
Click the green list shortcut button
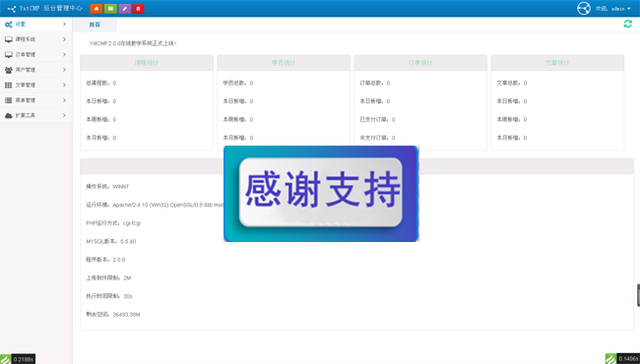tap(110, 9)
